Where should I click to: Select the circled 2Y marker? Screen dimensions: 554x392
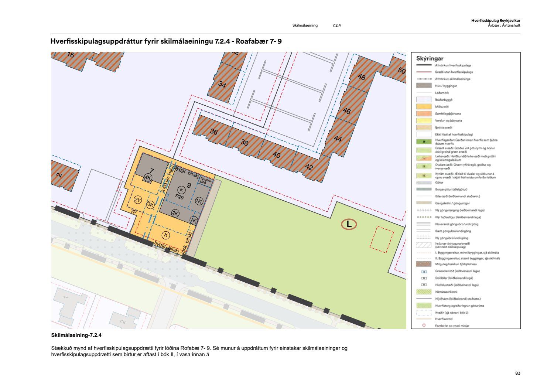point(138,200)
